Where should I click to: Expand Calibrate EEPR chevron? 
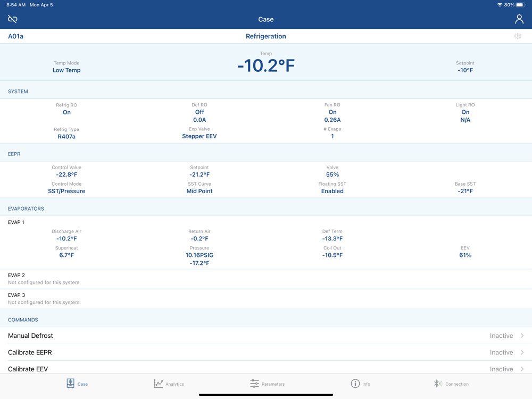point(522,353)
